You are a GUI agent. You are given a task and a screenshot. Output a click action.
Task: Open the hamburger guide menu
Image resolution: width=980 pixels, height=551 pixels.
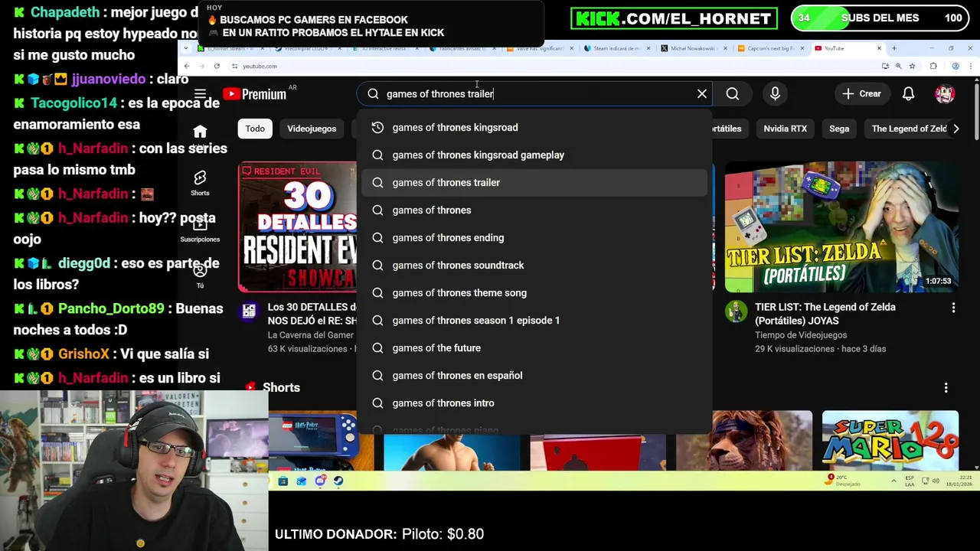click(x=200, y=94)
